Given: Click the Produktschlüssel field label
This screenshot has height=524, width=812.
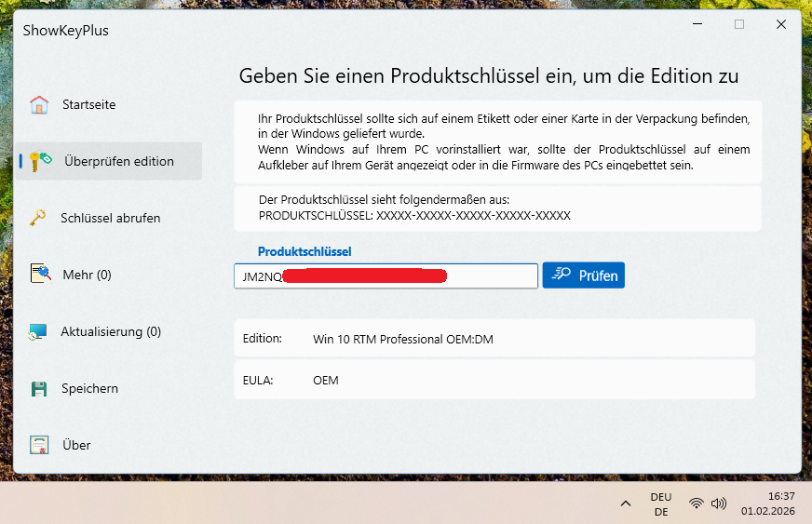Looking at the screenshot, I should [304, 251].
